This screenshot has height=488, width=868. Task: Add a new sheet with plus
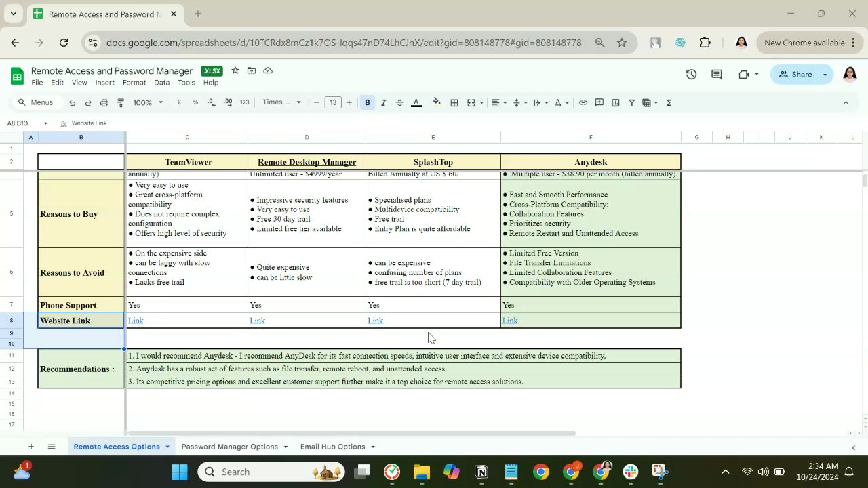point(31,447)
